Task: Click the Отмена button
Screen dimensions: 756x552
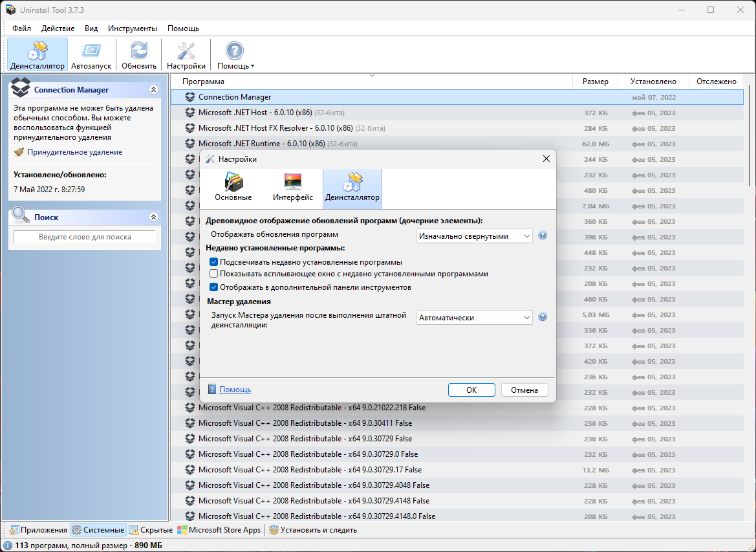Action: pyautogui.click(x=524, y=390)
